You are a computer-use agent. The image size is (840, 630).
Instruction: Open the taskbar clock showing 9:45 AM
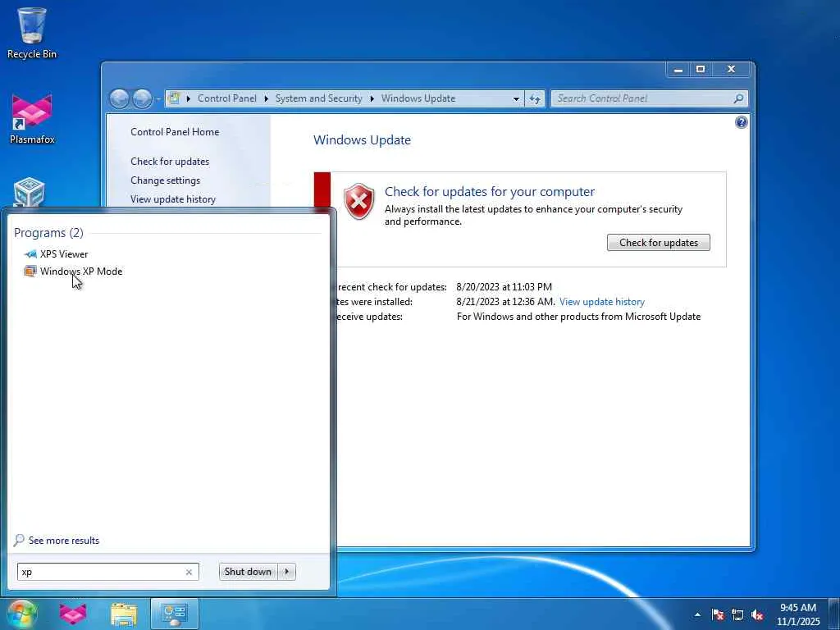point(798,614)
